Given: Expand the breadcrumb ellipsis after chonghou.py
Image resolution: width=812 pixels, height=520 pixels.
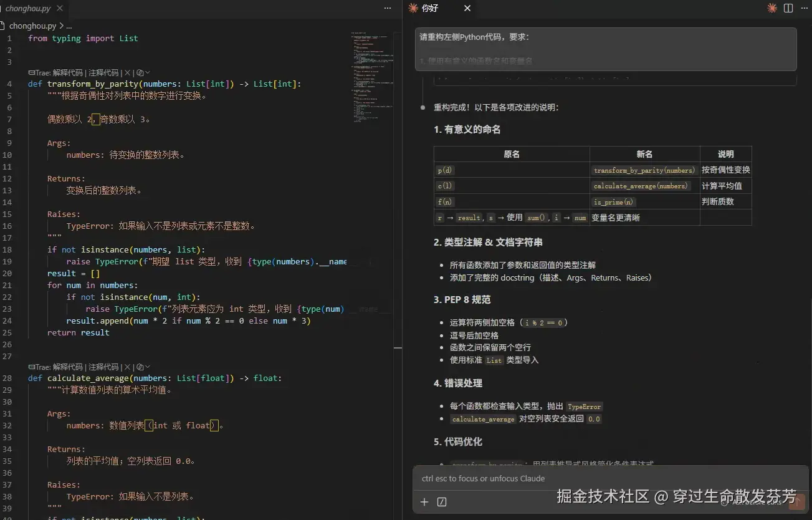Looking at the screenshot, I should (x=69, y=26).
